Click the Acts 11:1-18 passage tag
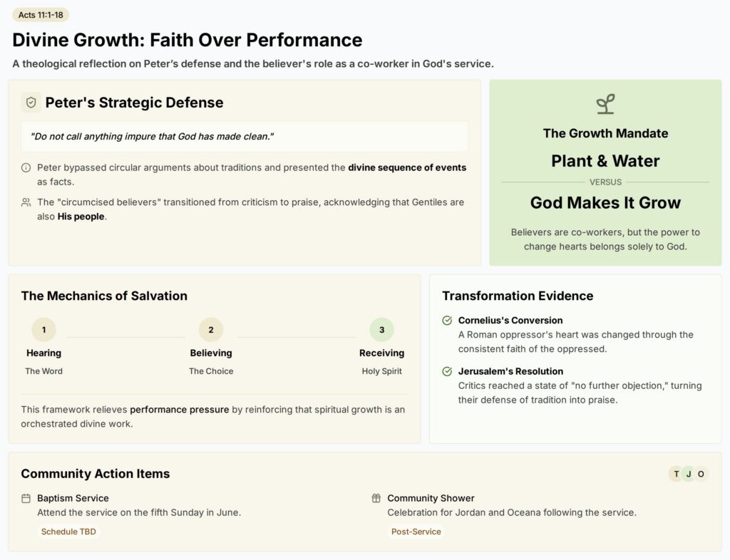Viewport: 730px width, 560px height. pyautogui.click(x=41, y=15)
